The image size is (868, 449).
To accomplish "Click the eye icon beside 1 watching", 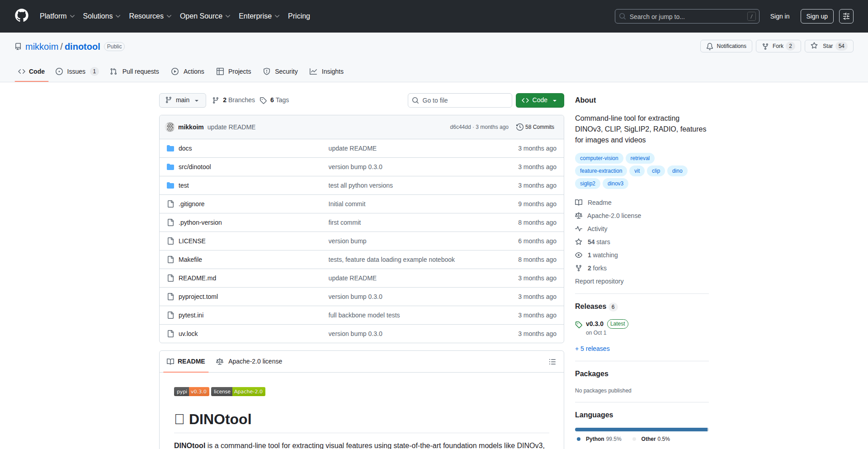I will point(579,255).
